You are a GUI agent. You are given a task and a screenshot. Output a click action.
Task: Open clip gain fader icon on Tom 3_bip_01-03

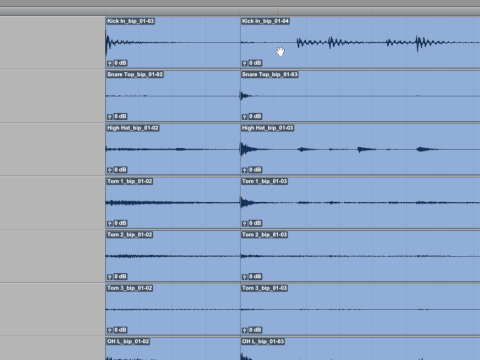pos(244,330)
